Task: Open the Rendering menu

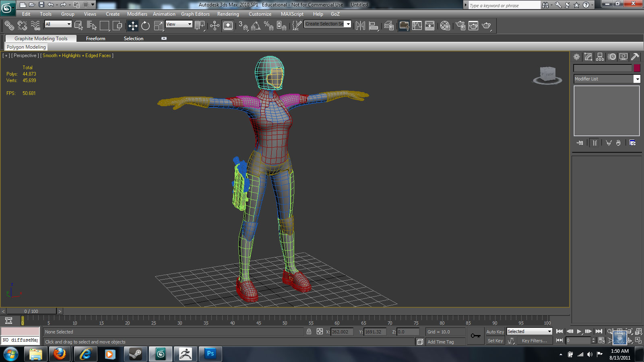Action: pyautogui.click(x=228, y=14)
